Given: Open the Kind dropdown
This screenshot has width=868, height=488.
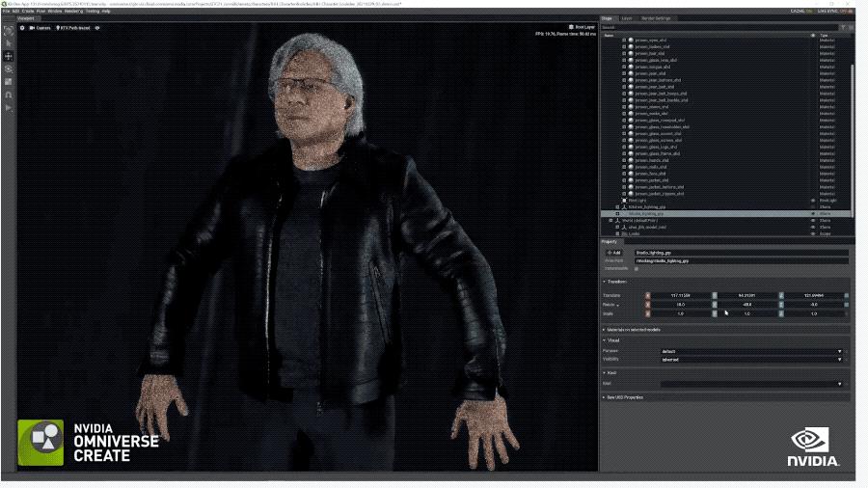Looking at the screenshot, I should pos(751,384).
